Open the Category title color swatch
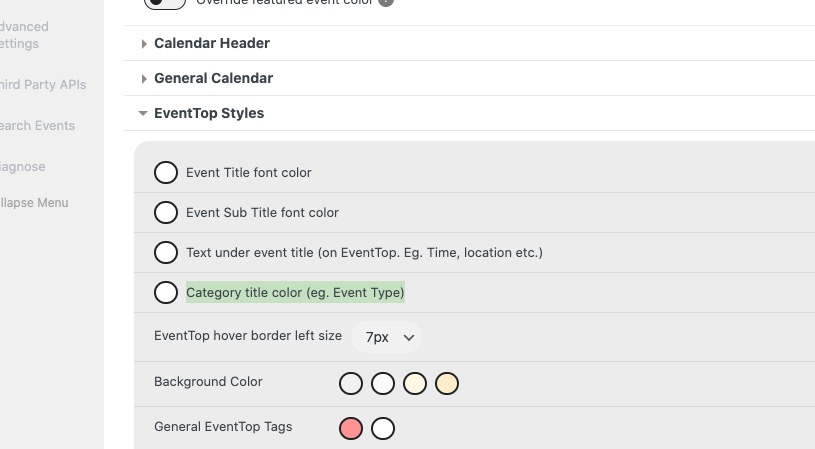This screenshot has height=449, width=815. click(166, 293)
